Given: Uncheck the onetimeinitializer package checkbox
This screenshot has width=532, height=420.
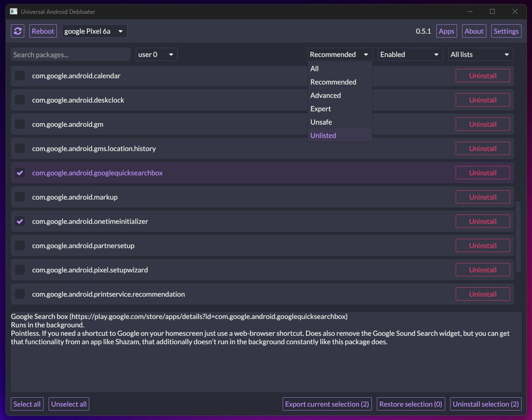Looking at the screenshot, I should 20,221.
